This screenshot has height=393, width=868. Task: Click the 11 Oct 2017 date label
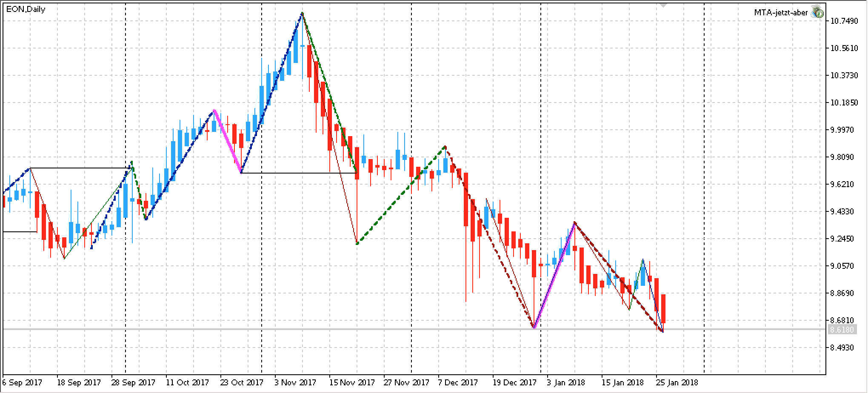click(188, 382)
